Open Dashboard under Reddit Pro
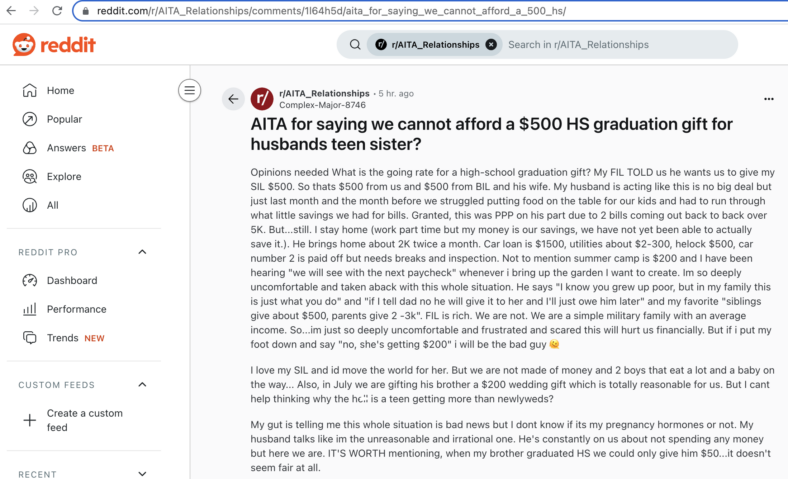The image size is (788, 479). 72,280
